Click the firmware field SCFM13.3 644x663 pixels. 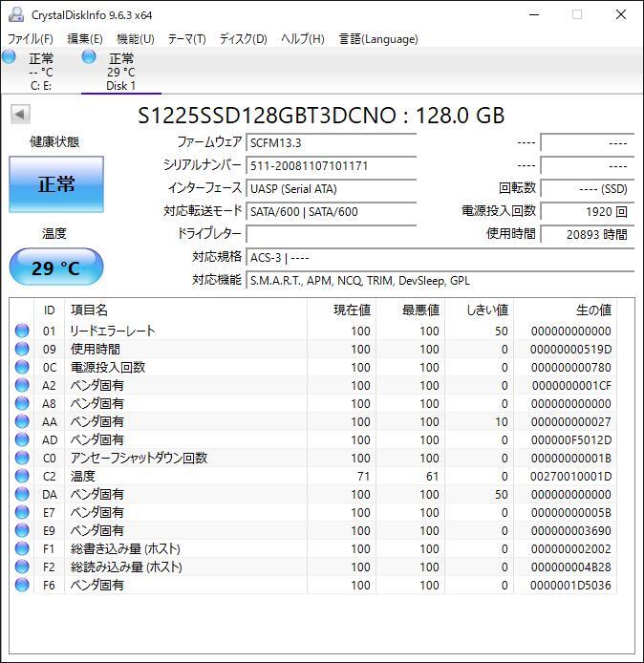pos(332,143)
